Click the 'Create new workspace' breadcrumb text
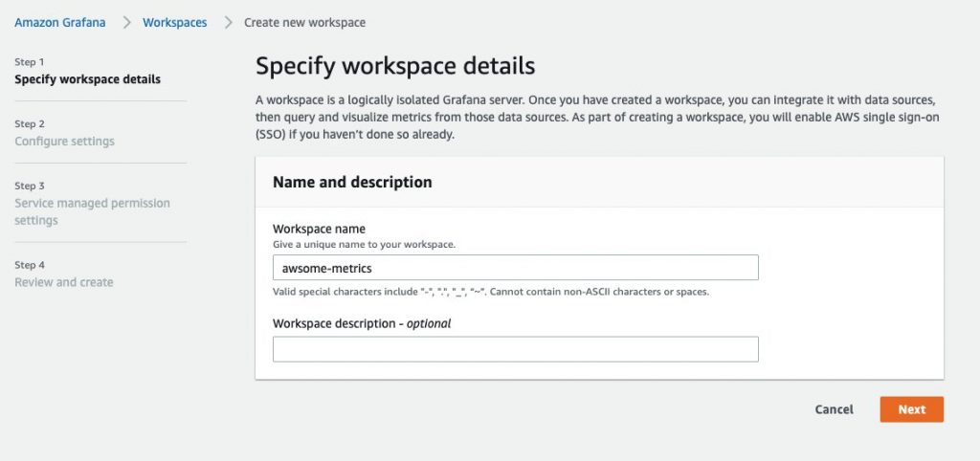 pyautogui.click(x=304, y=23)
